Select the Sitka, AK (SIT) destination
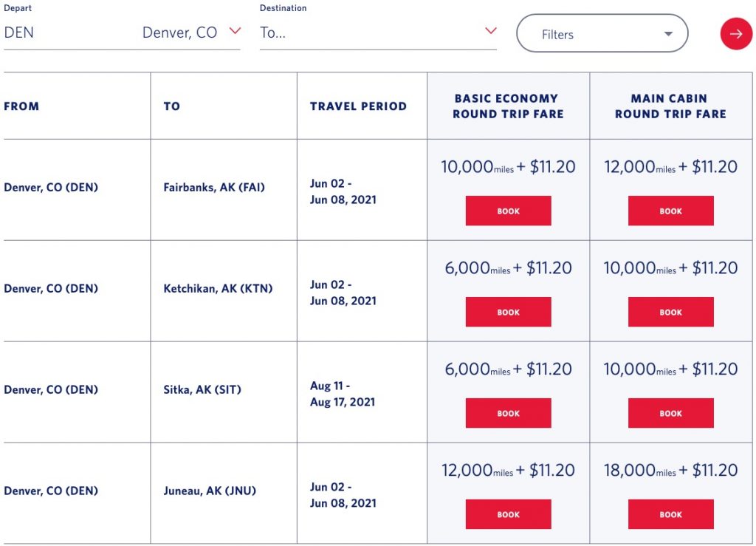Screen dimensions: 756x546 [x=202, y=390]
